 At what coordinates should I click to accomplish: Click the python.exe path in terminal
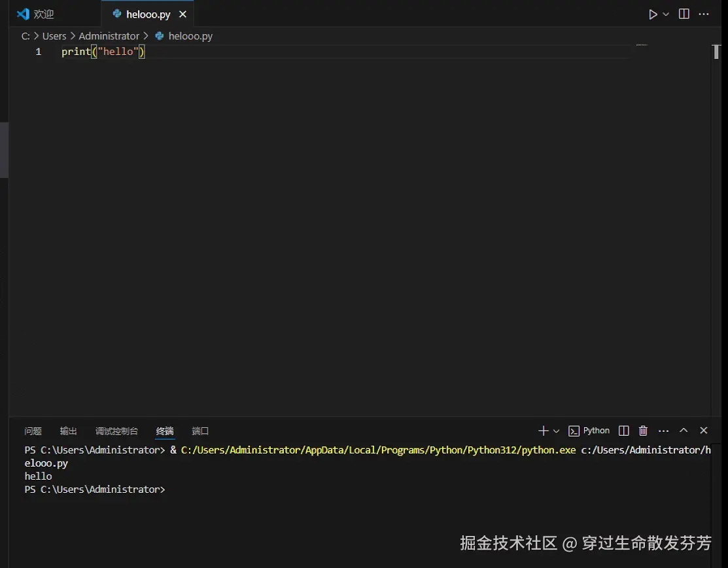379,450
